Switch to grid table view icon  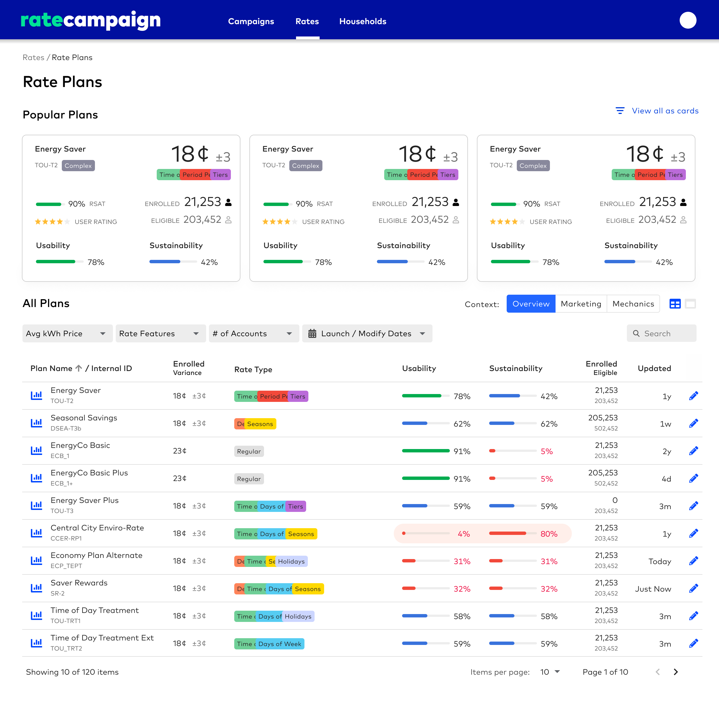coord(675,304)
